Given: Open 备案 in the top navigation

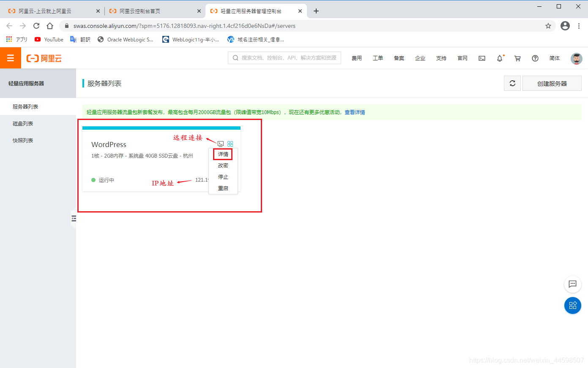Looking at the screenshot, I should click(399, 58).
